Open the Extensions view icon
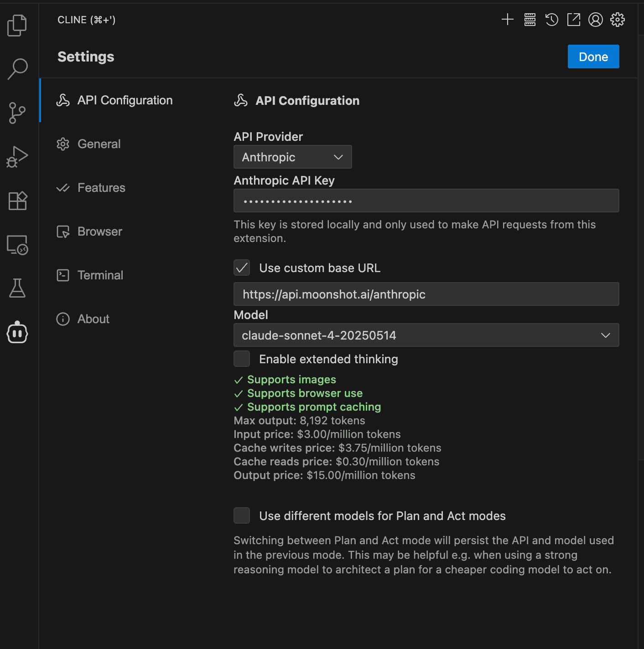The image size is (644, 649). pyautogui.click(x=17, y=201)
